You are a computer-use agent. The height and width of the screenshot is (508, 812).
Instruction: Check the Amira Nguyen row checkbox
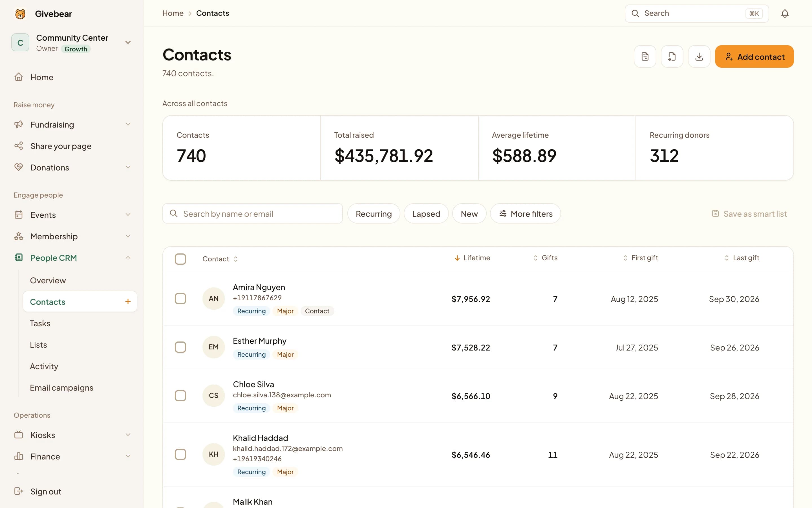click(180, 299)
